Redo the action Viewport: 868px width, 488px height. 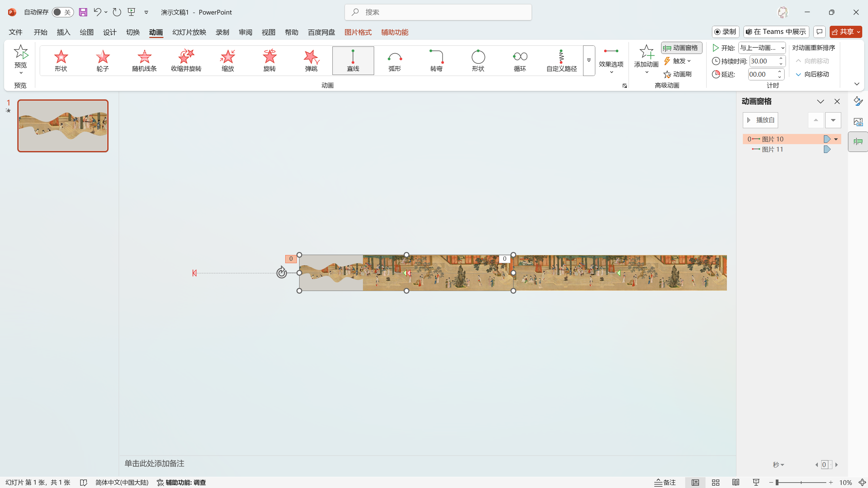pos(117,12)
